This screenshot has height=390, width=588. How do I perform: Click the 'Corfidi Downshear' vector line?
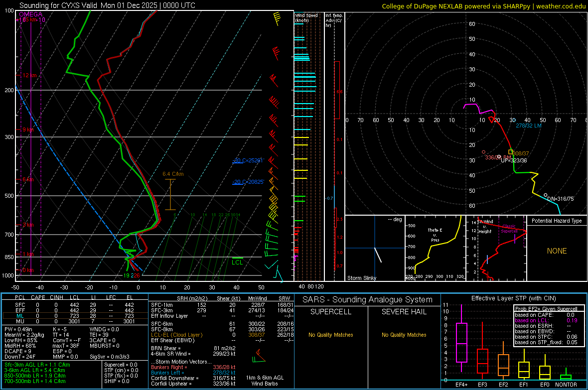(193, 378)
